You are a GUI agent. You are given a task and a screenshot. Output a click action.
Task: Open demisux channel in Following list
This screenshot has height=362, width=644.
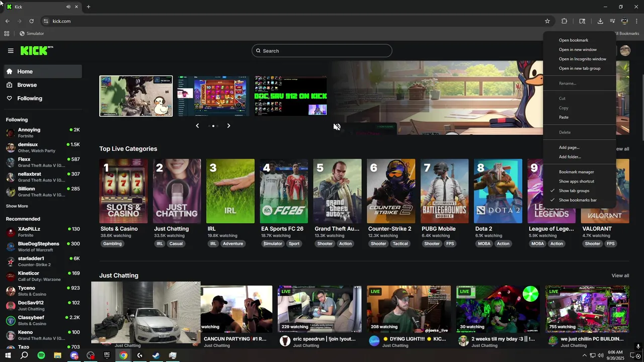[x=43, y=147]
